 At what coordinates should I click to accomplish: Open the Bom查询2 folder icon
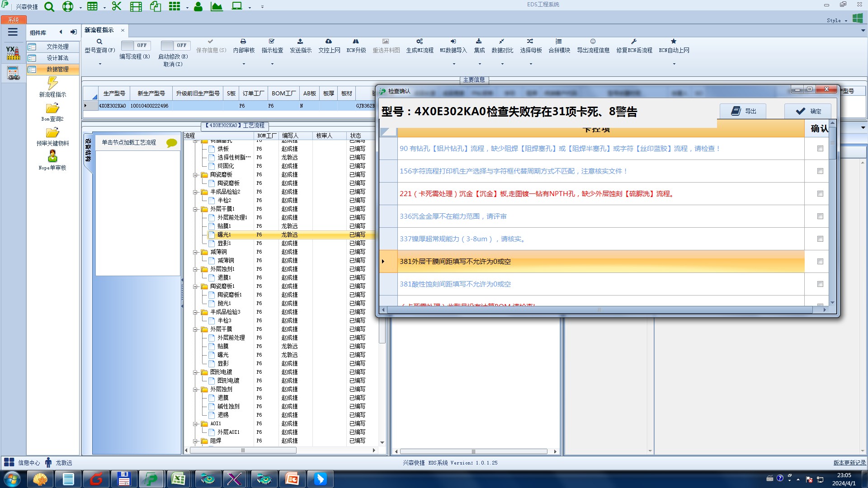pos(52,108)
